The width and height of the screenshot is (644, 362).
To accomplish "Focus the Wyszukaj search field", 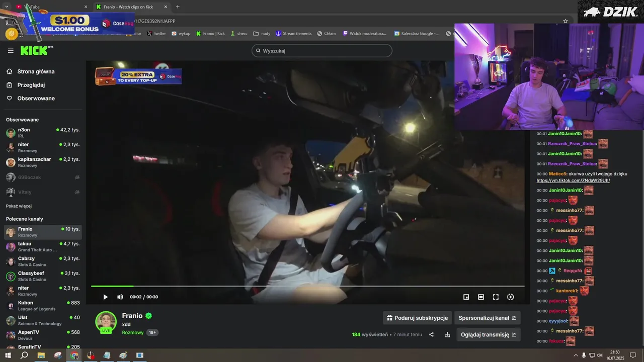I will coord(322,51).
